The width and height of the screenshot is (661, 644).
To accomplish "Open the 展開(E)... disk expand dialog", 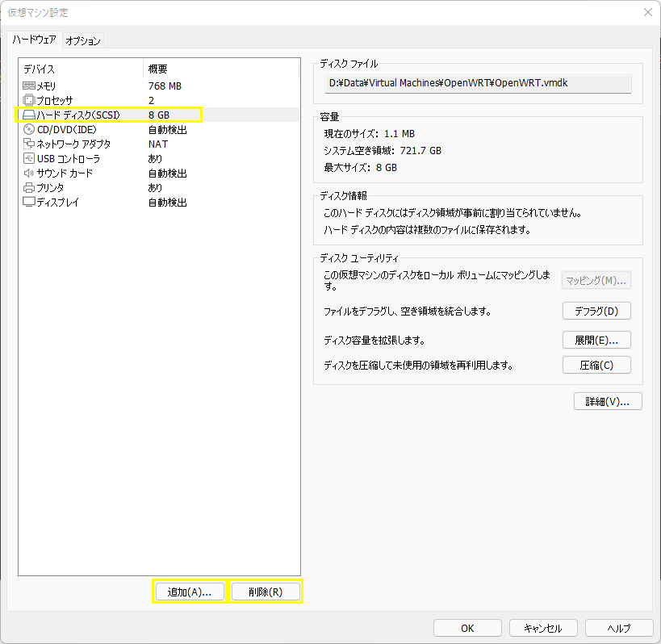I will 596,340.
